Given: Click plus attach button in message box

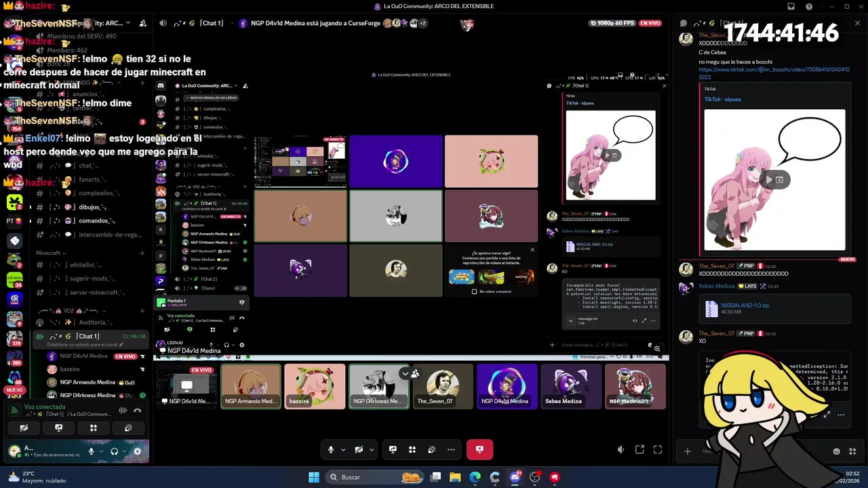Looking at the screenshot, I should point(688,451).
